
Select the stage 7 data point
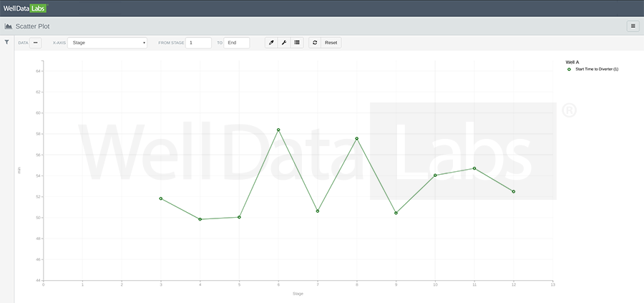318,211
